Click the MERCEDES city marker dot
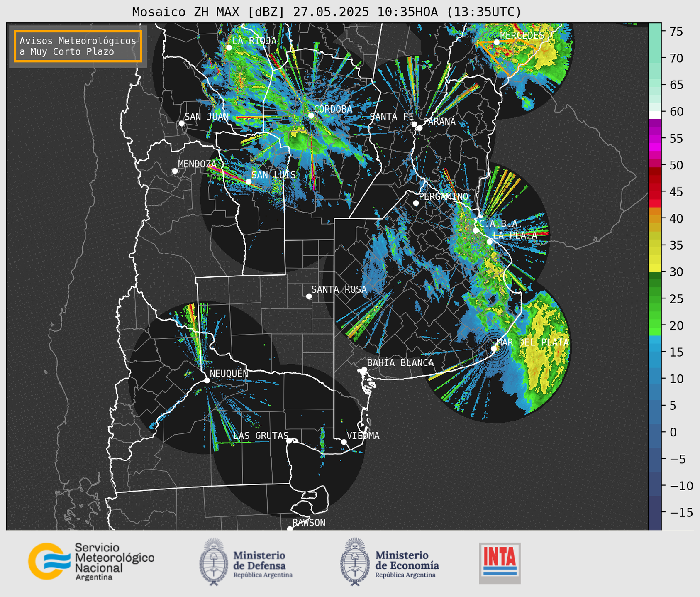The height and width of the screenshot is (597, 700). tap(497, 42)
